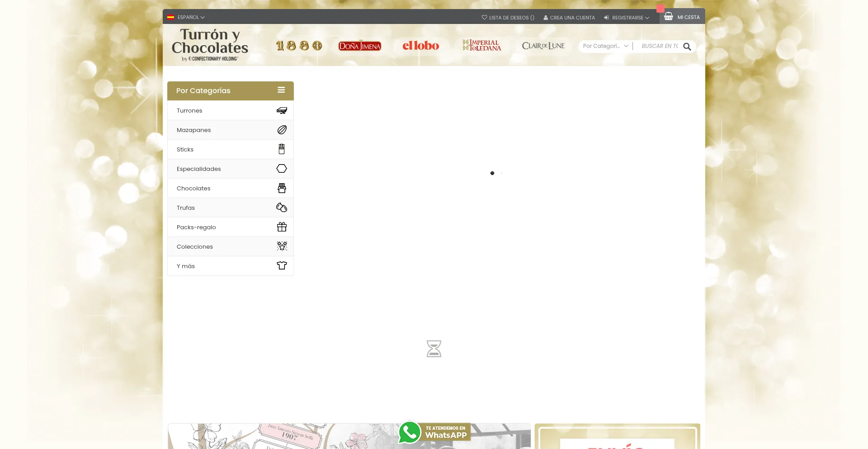Click the Mazapanes almond icon
This screenshot has width=868, height=449.
[282, 130]
